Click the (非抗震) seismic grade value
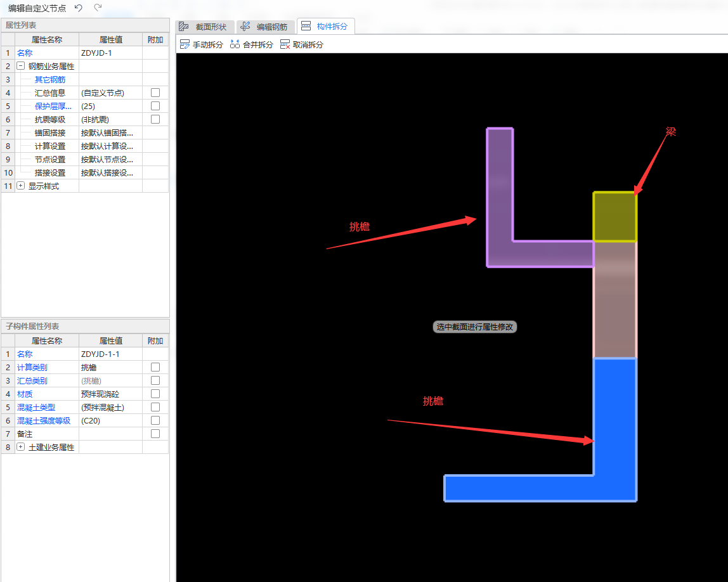Image resolution: width=728 pixels, height=582 pixels. pyautogui.click(x=110, y=120)
